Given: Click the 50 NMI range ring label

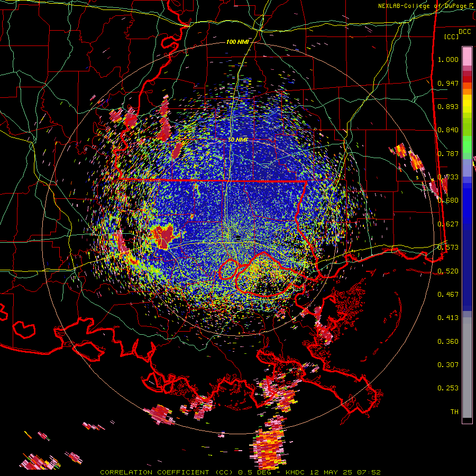Looking at the screenshot, I should 237,140.
